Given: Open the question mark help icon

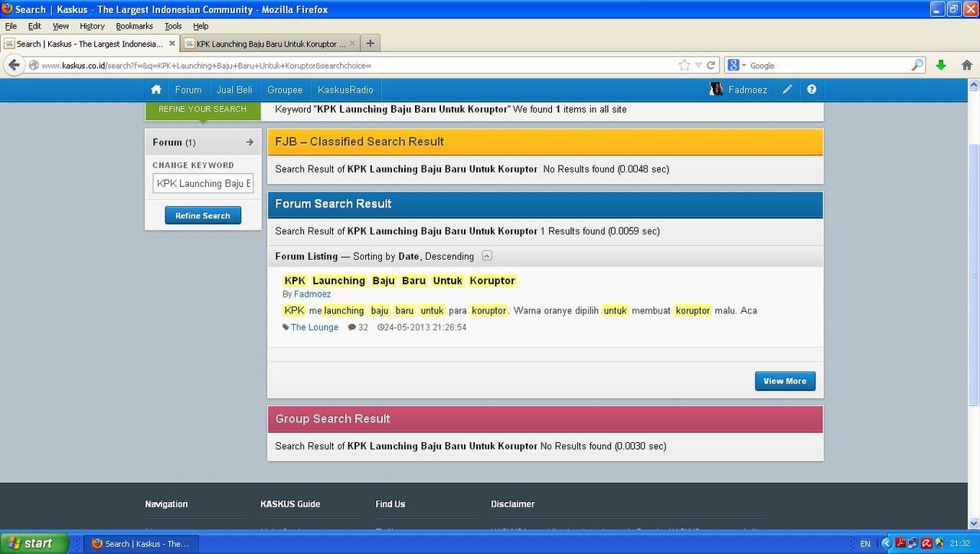Looking at the screenshot, I should pyautogui.click(x=812, y=90).
